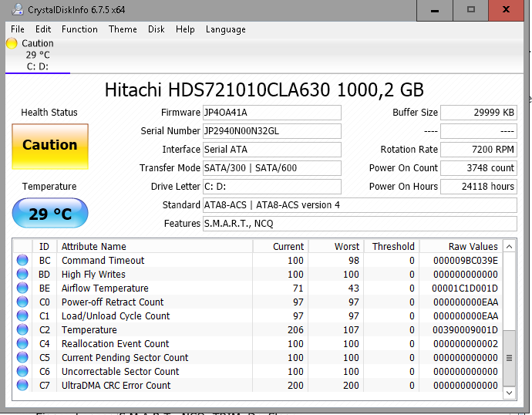Click blue status orb for Airflow Temperature

click(x=22, y=288)
